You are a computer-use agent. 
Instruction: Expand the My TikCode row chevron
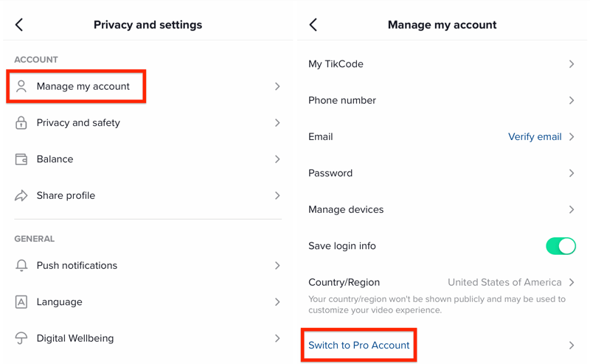point(572,64)
